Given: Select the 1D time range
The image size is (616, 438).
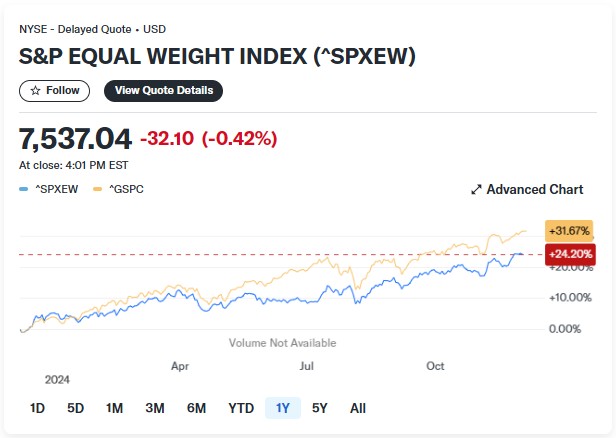Looking at the screenshot, I should pyautogui.click(x=37, y=408).
